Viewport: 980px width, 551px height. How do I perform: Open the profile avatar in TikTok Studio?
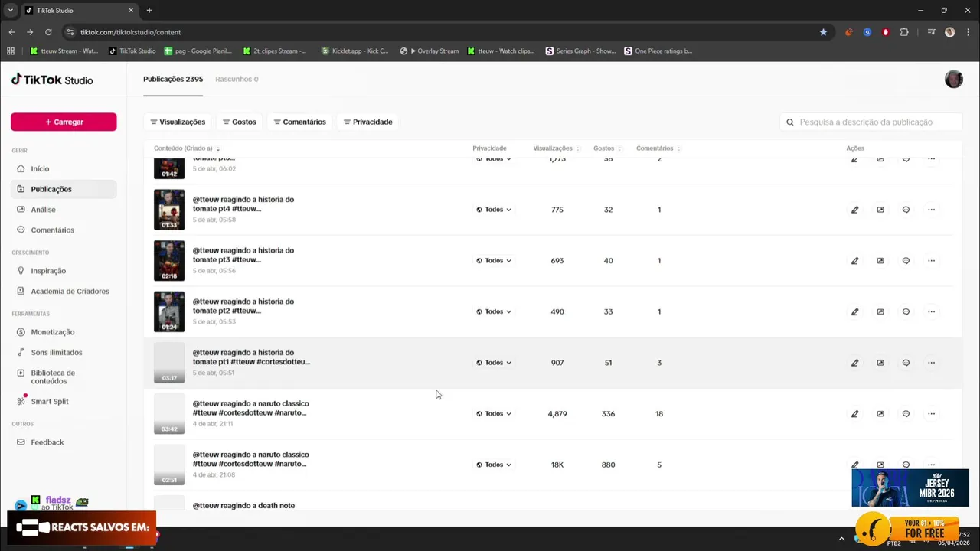(x=953, y=80)
